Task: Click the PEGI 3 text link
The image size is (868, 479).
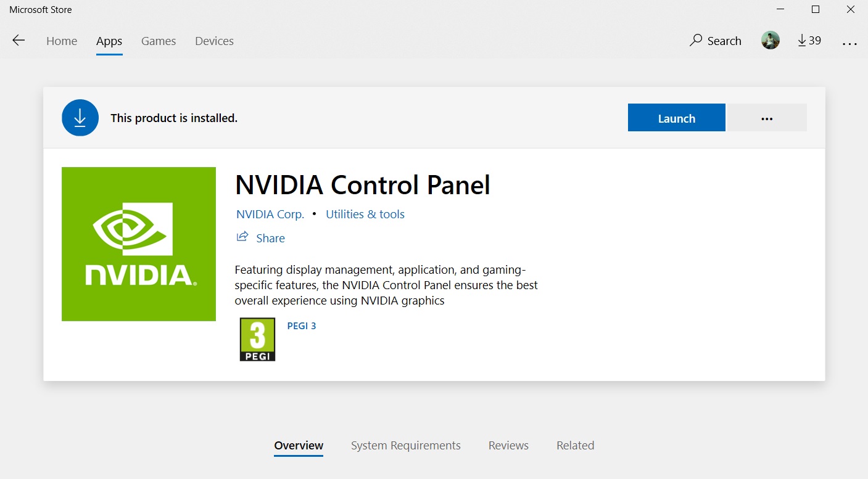Action: 302,326
